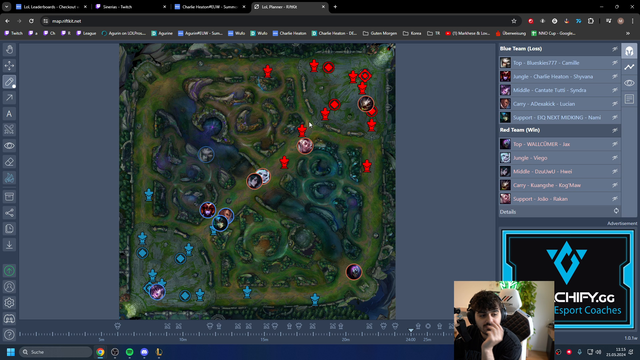Screen dimensions: 640x360
Task: Toggle visibility for Middle Hwei row
Action: 614,171
